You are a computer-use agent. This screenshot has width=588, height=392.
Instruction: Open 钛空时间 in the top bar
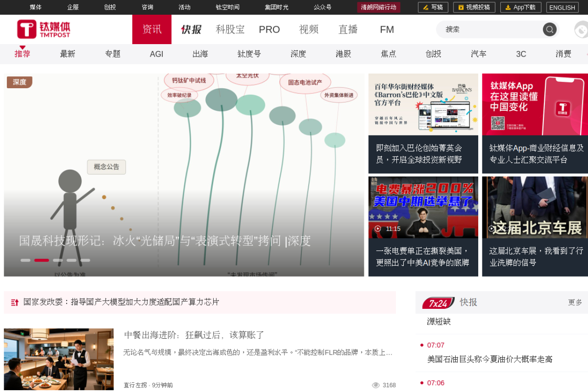pyautogui.click(x=228, y=7)
